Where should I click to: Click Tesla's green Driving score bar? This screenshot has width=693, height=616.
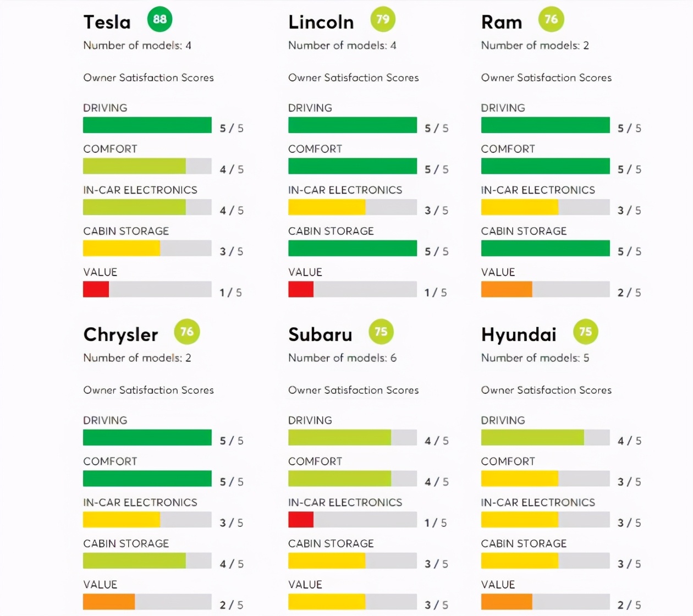click(x=147, y=125)
